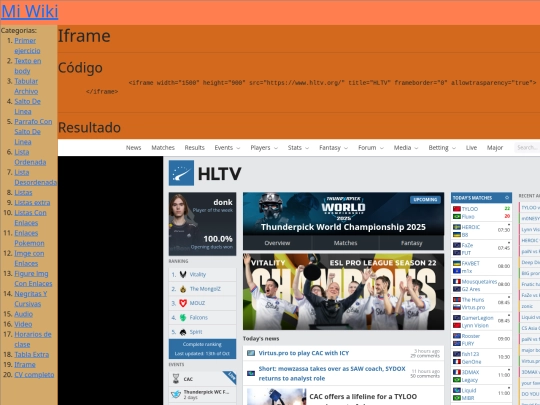Open the Vitality team logo in ranking

tap(183, 274)
